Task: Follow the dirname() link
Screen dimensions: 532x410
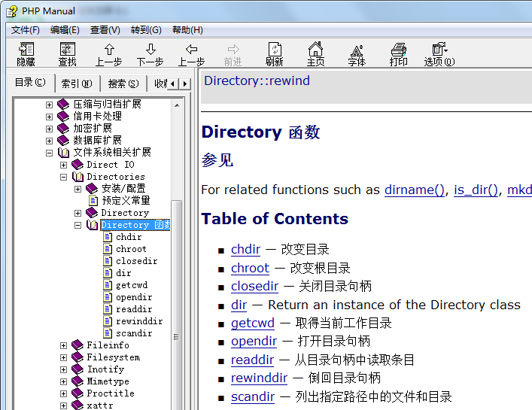Action: point(415,190)
